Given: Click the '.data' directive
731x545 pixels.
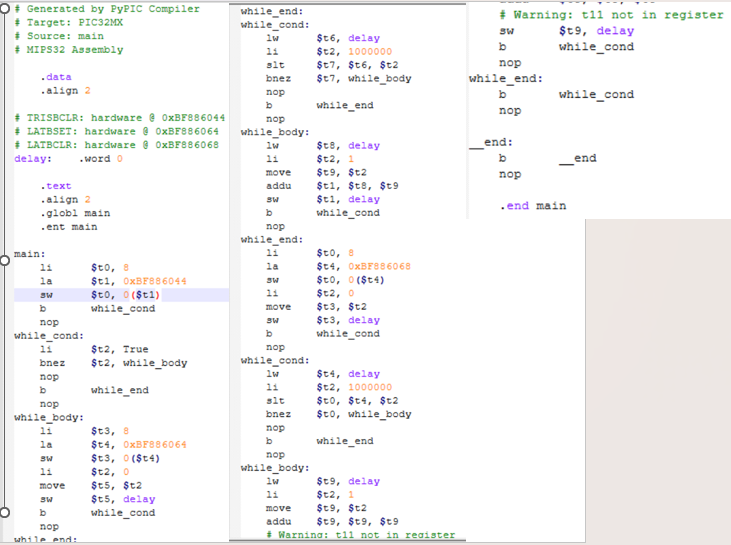Looking at the screenshot, I should pyautogui.click(x=55, y=77).
